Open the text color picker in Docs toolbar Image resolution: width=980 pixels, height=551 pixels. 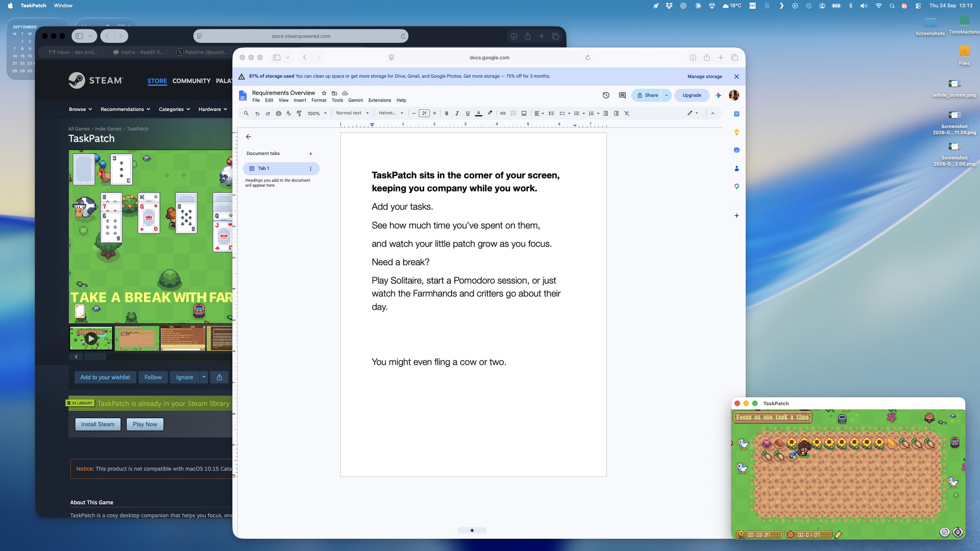click(x=478, y=113)
